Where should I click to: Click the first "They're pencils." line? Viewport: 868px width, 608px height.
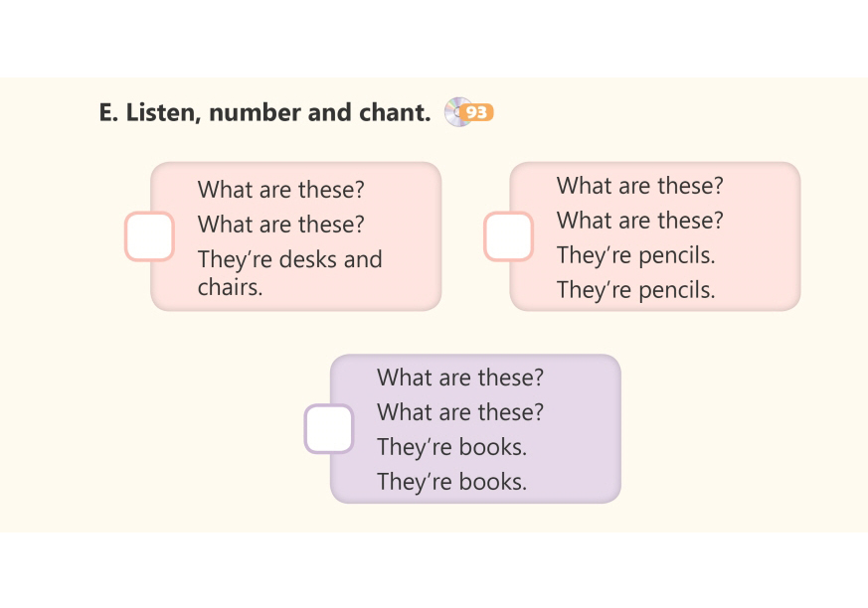(x=635, y=255)
